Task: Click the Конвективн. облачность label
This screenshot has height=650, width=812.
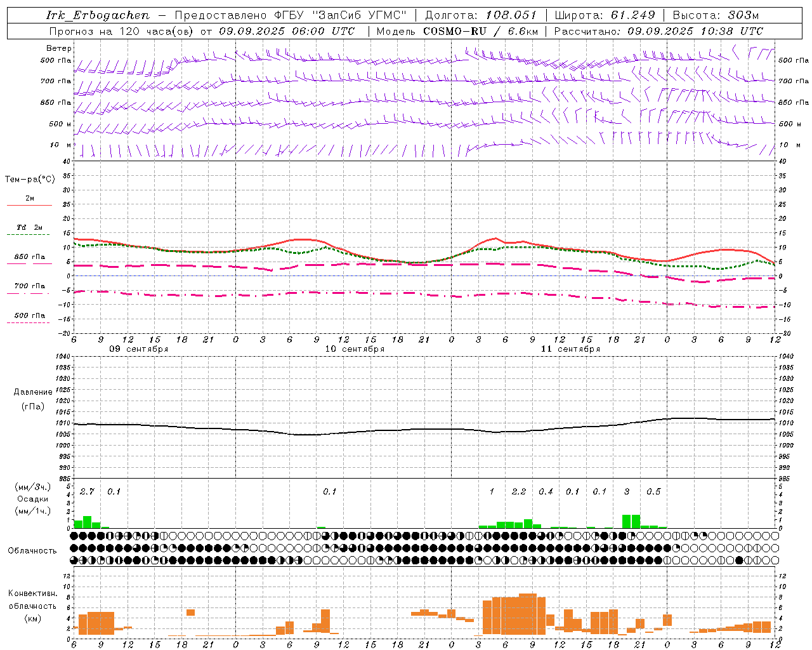Action: click(32, 599)
